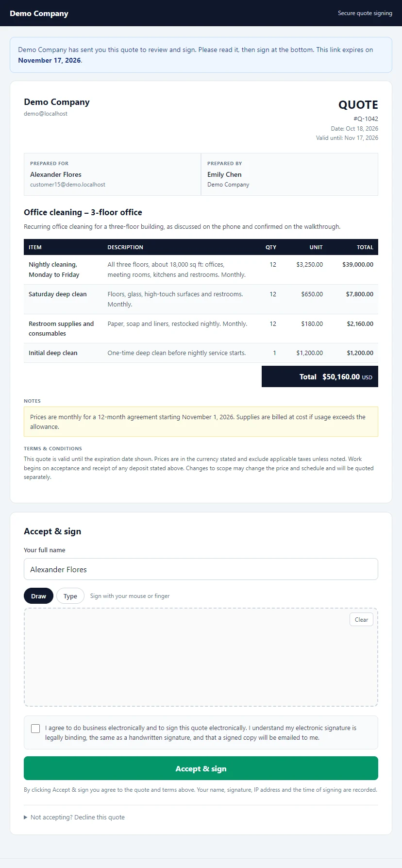Image resolution: width=402 pixels, height=868 pixels.
Task: Click the Total $50,160.00 box
Action: point(320,376)
